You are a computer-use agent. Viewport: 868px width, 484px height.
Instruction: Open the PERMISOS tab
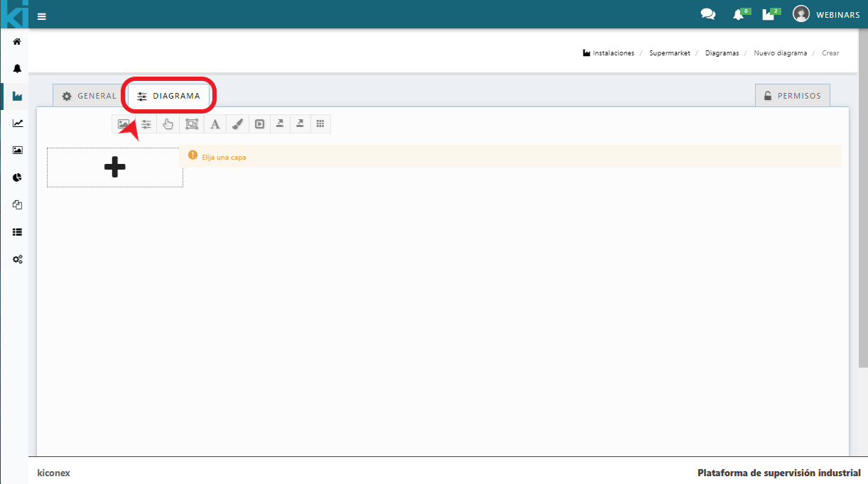(792, 96)
